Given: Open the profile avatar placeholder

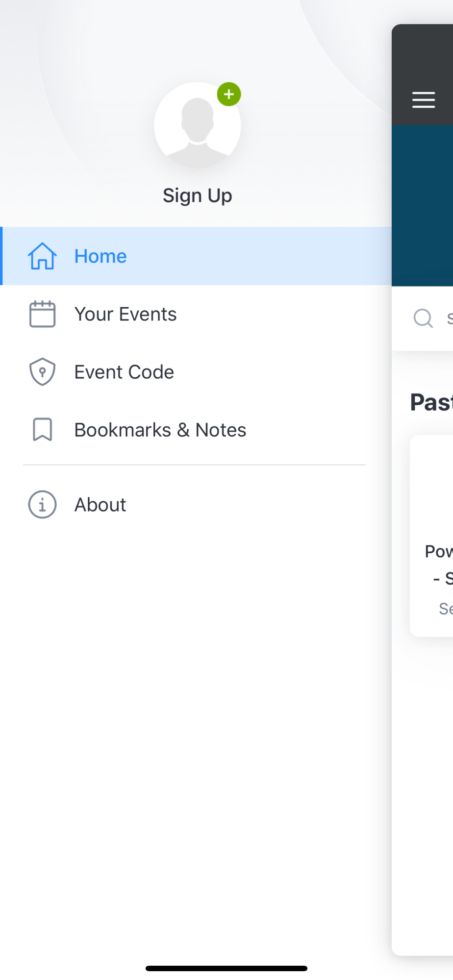Looking at the screenshot, I should [198, 125].
